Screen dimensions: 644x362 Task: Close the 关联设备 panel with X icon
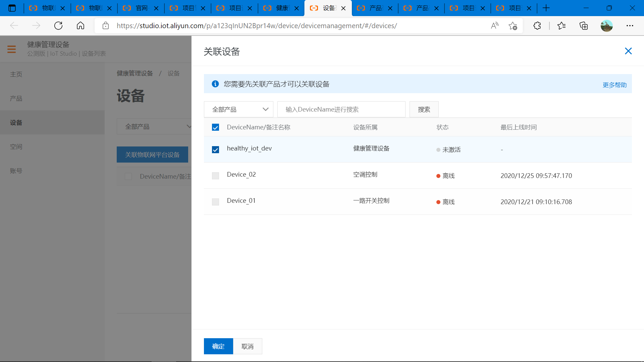628,51
